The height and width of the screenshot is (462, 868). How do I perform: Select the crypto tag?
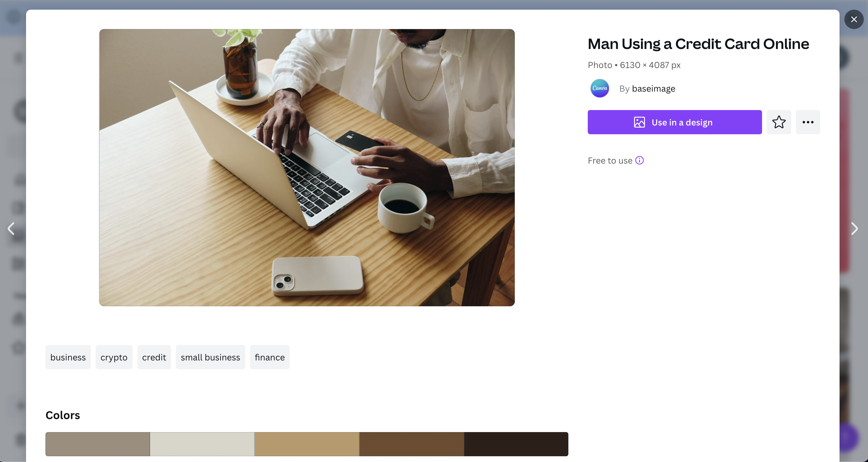[x=114, y=357]
